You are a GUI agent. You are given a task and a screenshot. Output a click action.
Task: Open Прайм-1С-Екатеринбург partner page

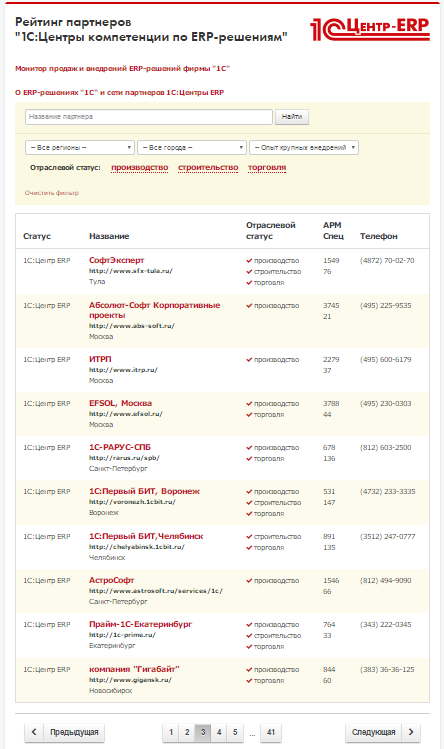[x=140, y=624]
